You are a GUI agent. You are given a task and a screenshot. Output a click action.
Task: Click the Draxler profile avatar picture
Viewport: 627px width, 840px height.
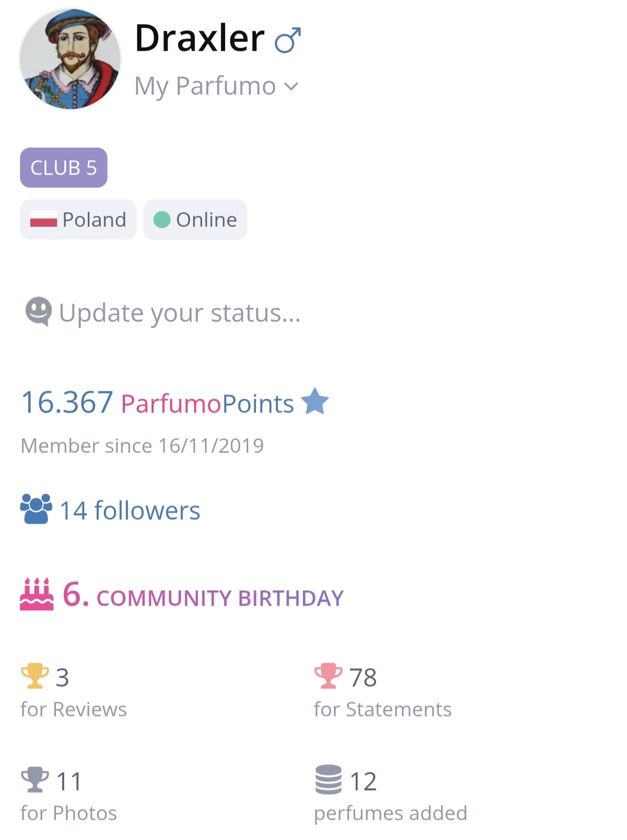pos(70,59)
